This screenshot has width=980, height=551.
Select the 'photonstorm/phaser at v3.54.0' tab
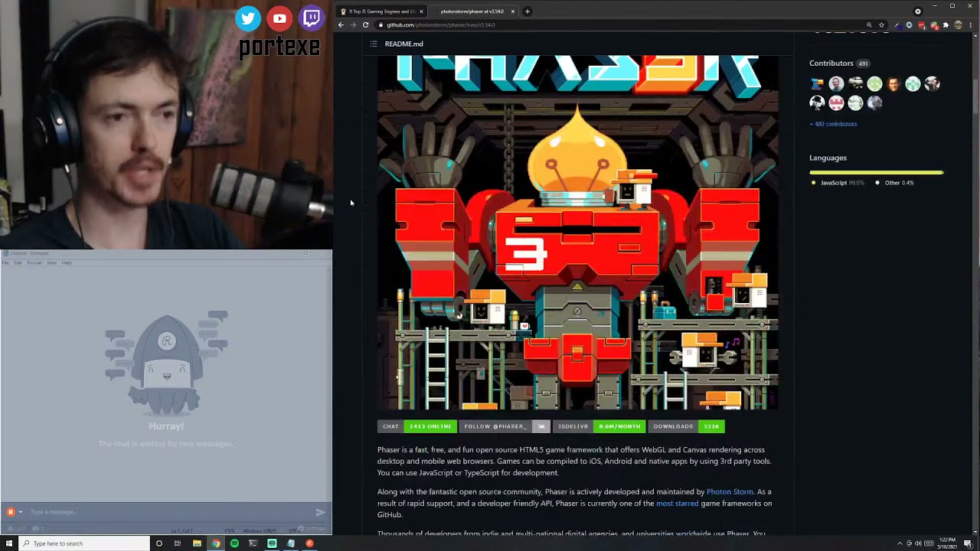[x=472, y=11]
